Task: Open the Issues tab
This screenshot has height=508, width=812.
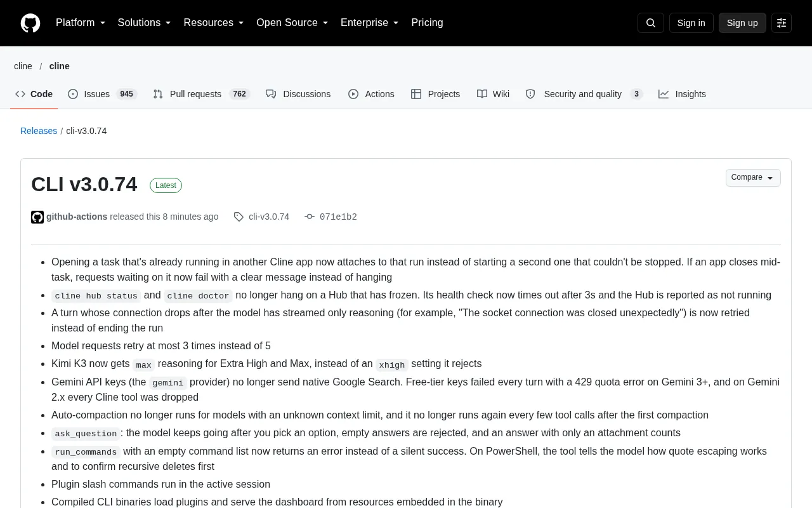Action: tap(102, 94)
